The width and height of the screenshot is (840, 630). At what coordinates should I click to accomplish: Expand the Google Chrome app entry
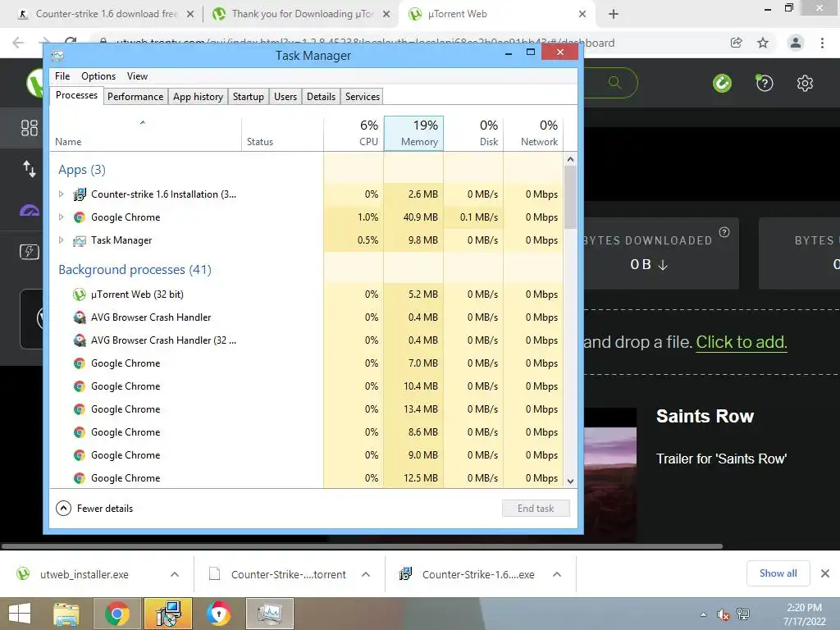[61, 217]
